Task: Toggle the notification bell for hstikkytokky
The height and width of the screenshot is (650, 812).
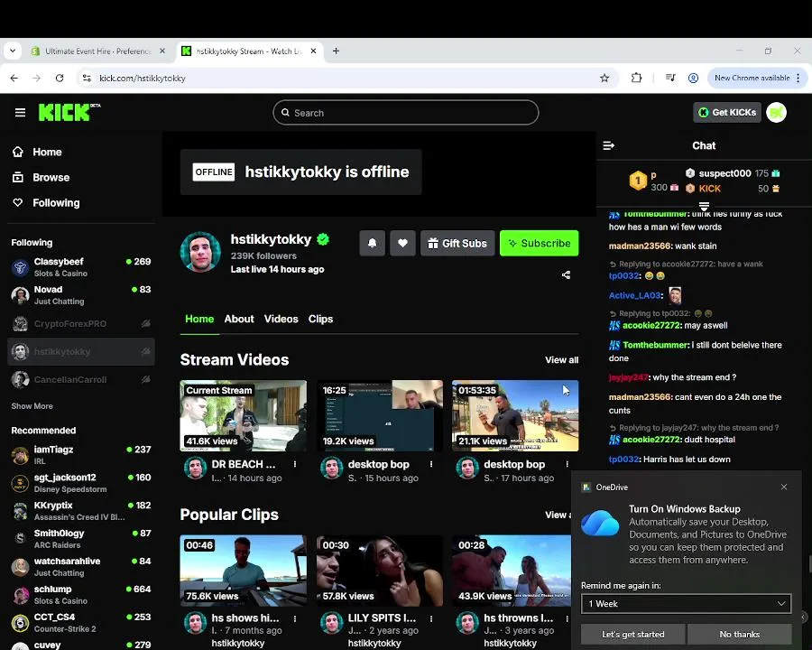Action: (372, 243)
